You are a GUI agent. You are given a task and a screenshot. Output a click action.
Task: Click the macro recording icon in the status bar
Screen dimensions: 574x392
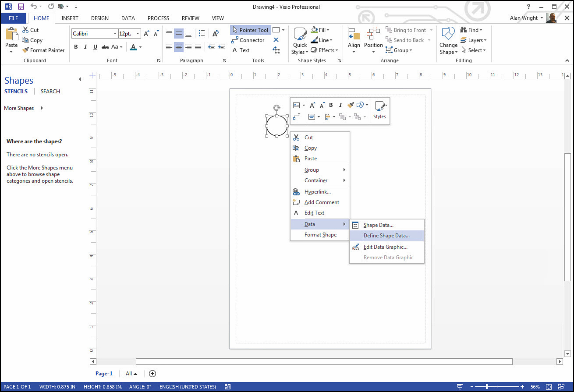[227, 387]
